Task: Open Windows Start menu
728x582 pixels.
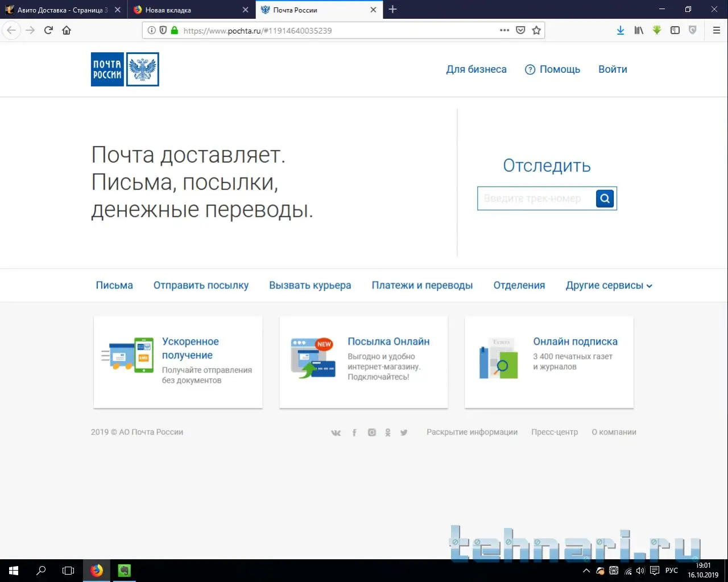Action: coord(14,570)
